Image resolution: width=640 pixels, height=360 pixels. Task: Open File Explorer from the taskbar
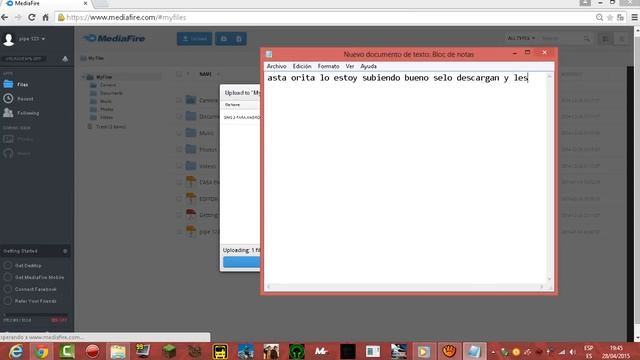click(x=118, y=351)
